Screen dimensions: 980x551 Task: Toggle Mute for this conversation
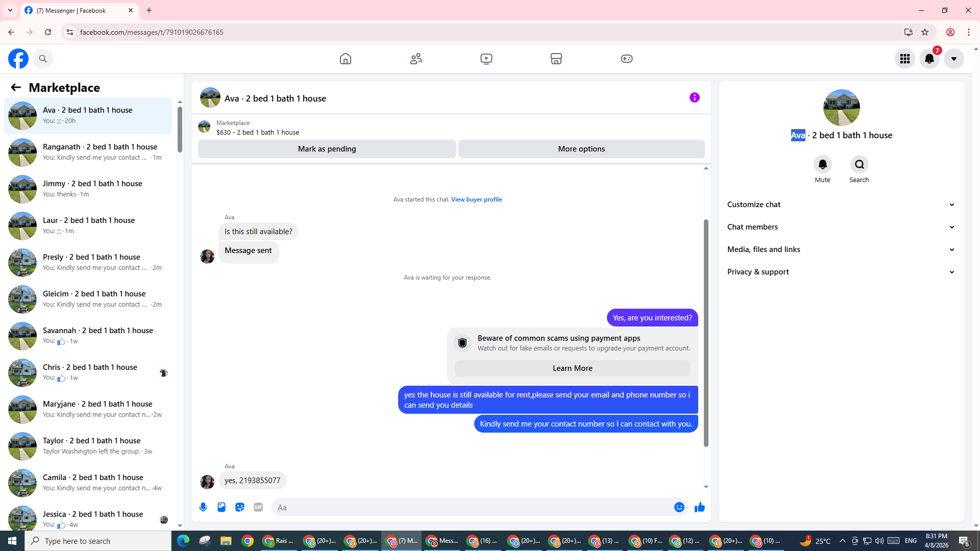coord(822,165)
